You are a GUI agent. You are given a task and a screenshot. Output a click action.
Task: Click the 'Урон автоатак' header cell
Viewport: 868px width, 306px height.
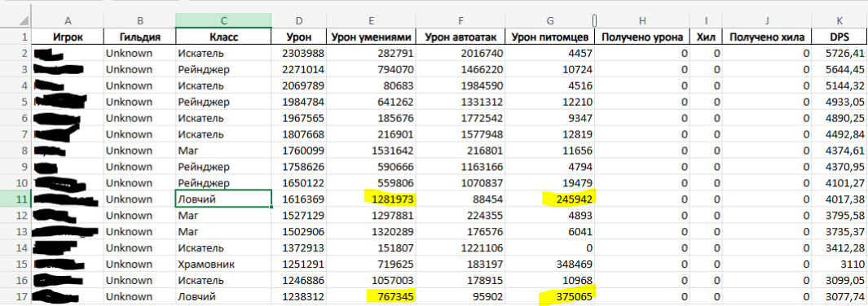461,37
